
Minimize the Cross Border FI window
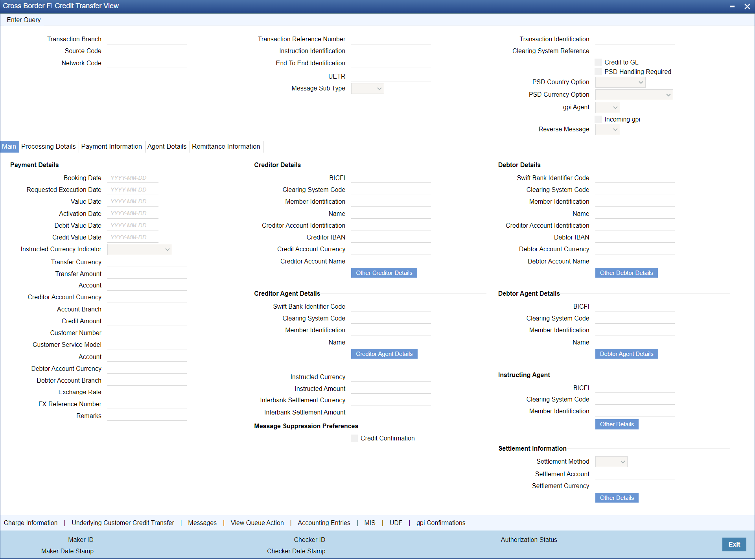click(x=732, y=6)
